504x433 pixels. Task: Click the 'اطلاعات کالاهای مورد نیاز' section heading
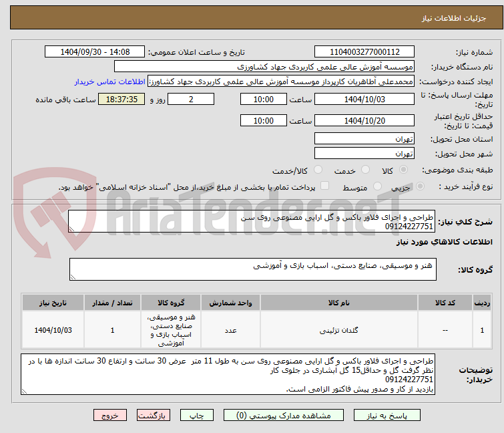point(444,242)
